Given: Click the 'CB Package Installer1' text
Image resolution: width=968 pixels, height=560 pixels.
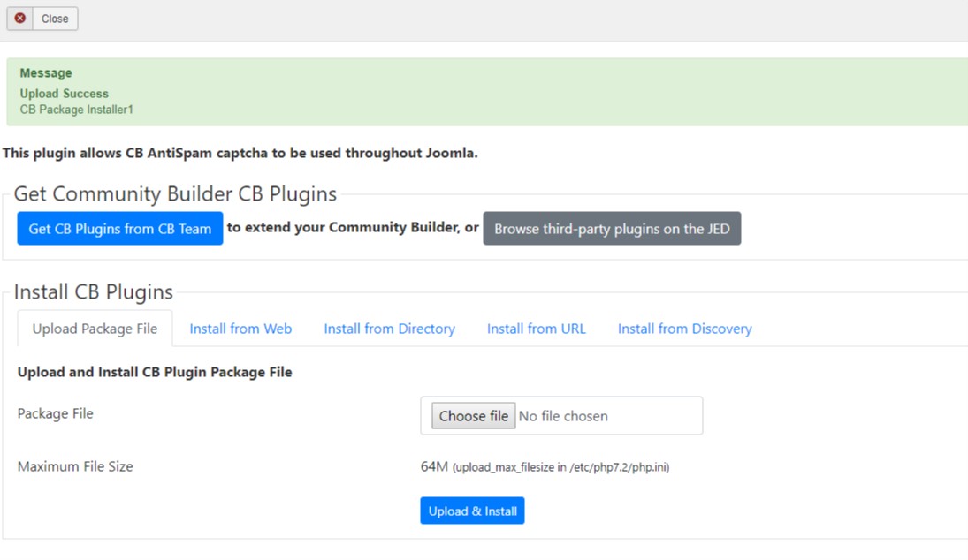Looking at the screenshot, I should coord(77,110).
